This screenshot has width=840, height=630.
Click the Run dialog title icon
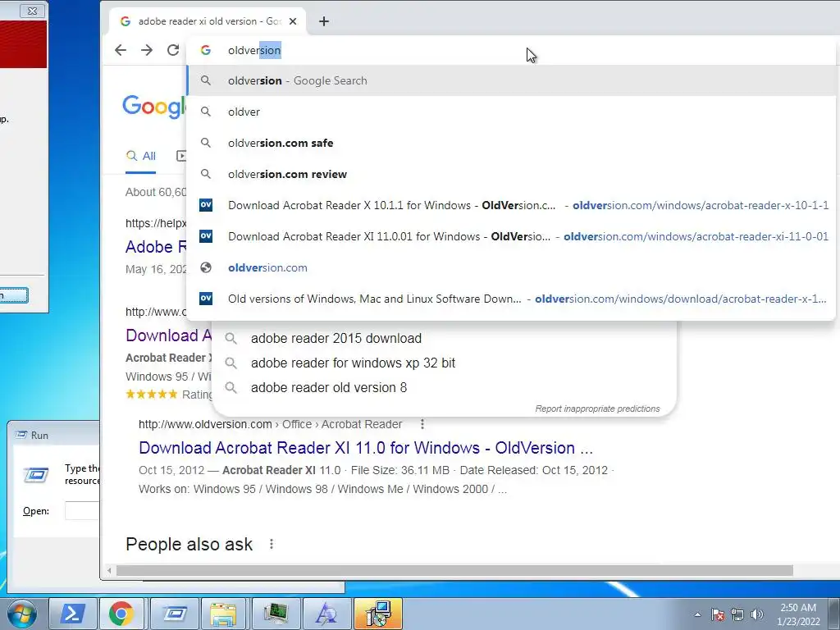(21, 435)
